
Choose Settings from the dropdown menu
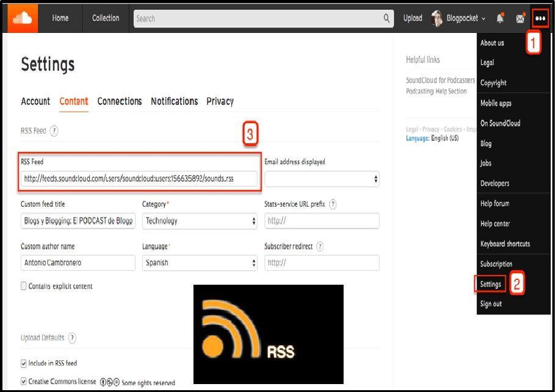pos(491,284)
